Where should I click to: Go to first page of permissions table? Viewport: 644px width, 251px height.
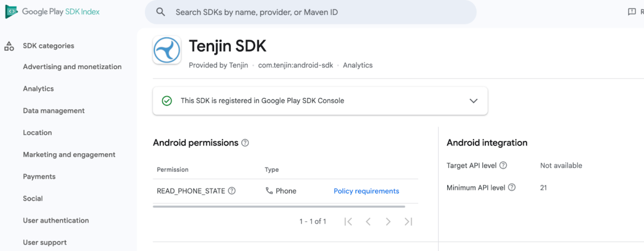click(348, 222)
